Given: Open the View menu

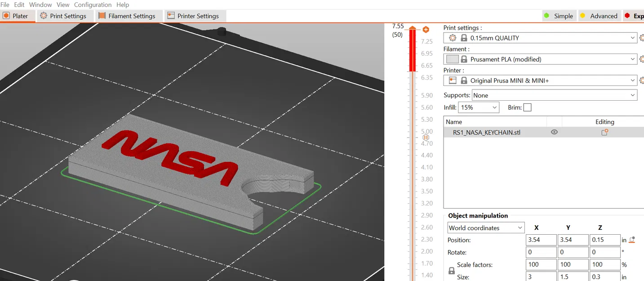Looking at the screenshot, I should (x=63, y=4).
